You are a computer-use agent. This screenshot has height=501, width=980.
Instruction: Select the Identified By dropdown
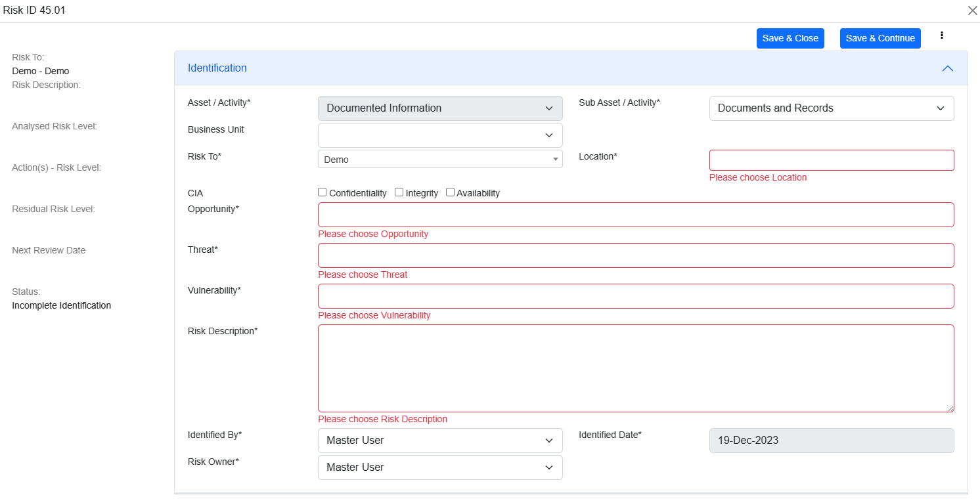pos(439,441)
